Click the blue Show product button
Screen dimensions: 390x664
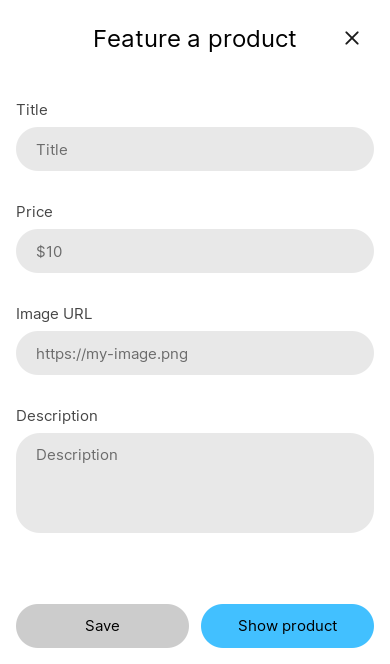(288, 626)
